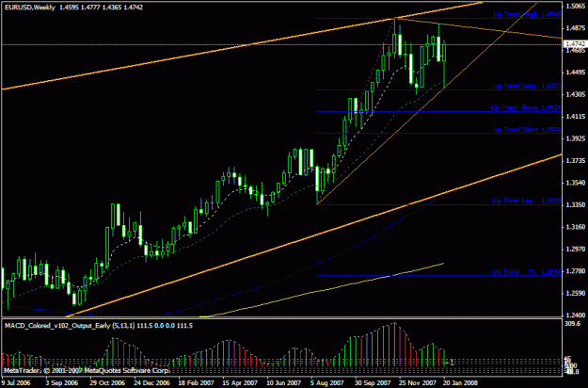Image resolution: width=588 pixels, height=388 pixels.
Task: Click the 1.3925 price axis value
Action: coord(576,138)
